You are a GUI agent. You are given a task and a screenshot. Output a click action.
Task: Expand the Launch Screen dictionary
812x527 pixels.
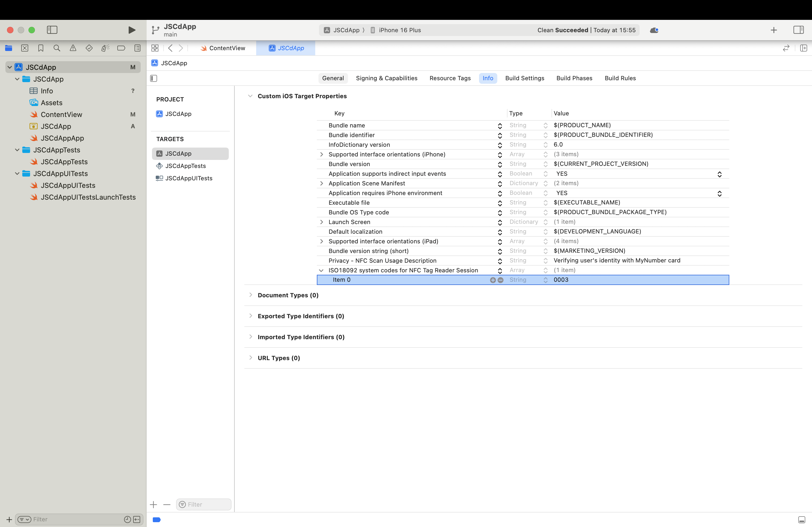pyautogui.click(x=321, y=222)
